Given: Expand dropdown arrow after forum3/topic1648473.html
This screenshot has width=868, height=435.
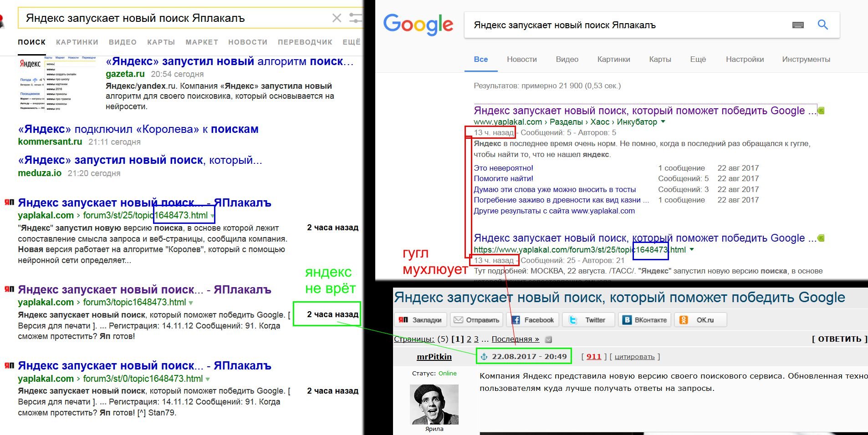Looking at the screenshot, I should [191, 303].
